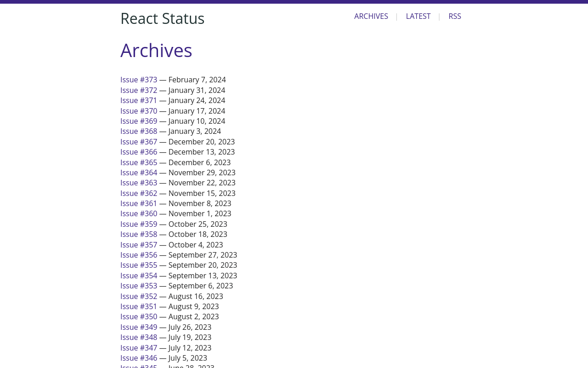Open Issue #363
This screenshot has height=368, width=588.
139,183
